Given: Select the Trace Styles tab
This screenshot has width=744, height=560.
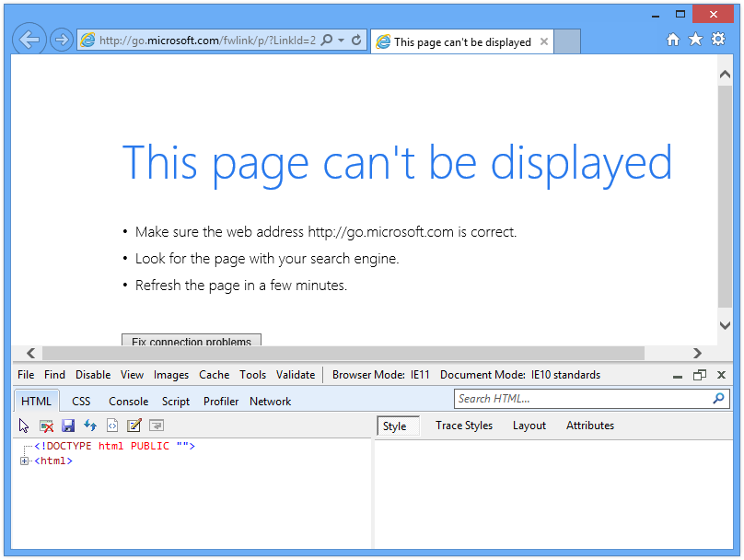Looking at the screenshot, I should point(464,426).
